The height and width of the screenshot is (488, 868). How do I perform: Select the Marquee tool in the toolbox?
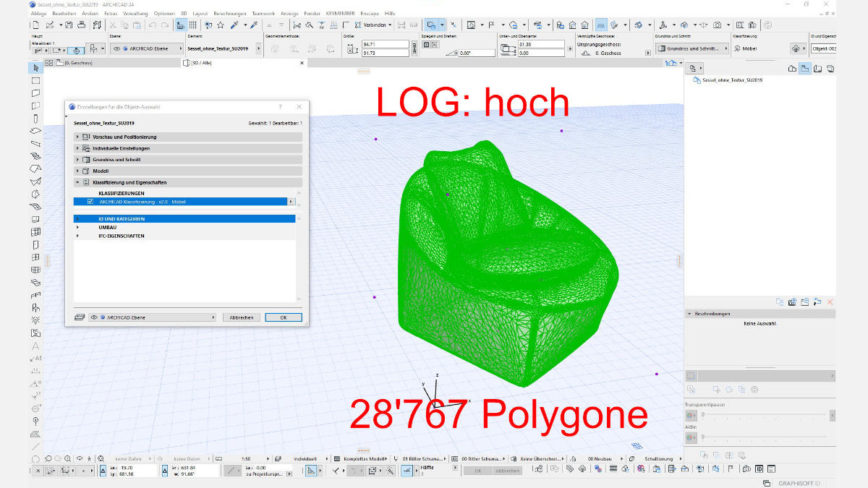pos(35,80)
